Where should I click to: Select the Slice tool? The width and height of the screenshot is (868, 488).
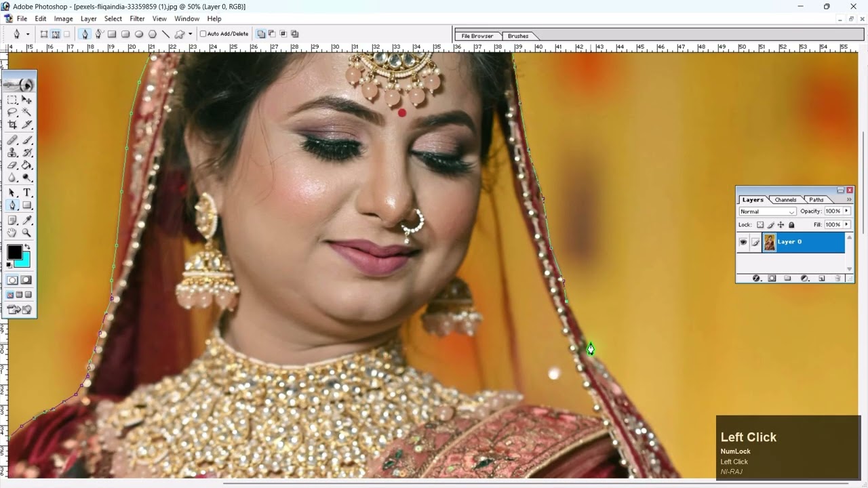pyautogui.click(x=27, y=125)
